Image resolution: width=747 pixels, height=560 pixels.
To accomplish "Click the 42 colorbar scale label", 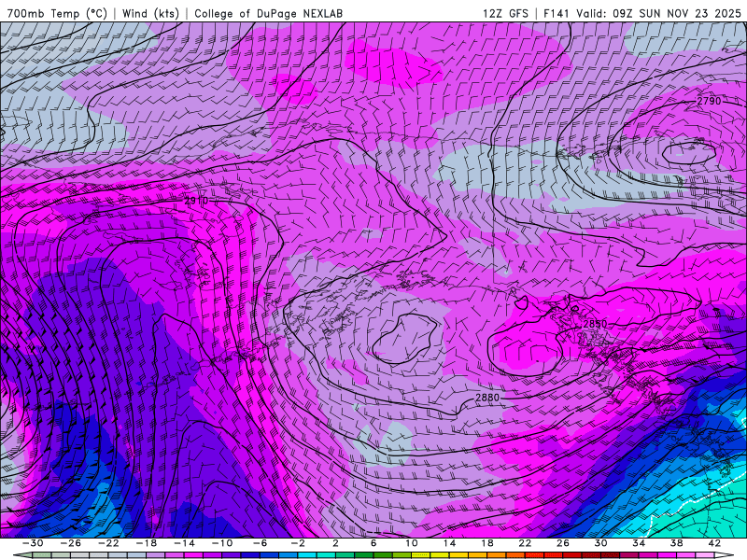I will click(714, 543).
